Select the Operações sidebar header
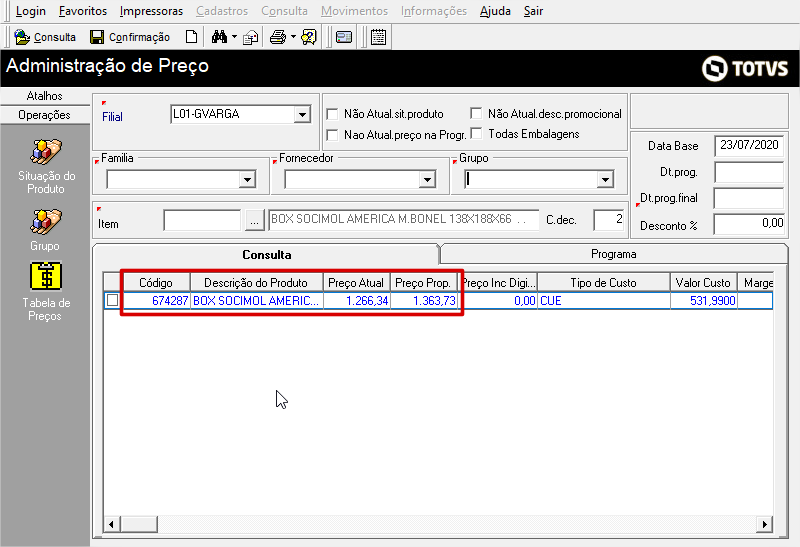This screenshot has height=547, width=800. pyautogui.click(x=44, y=115)
